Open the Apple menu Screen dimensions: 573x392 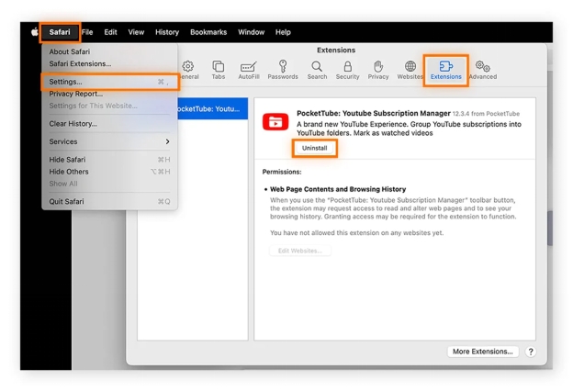point(34,32)
